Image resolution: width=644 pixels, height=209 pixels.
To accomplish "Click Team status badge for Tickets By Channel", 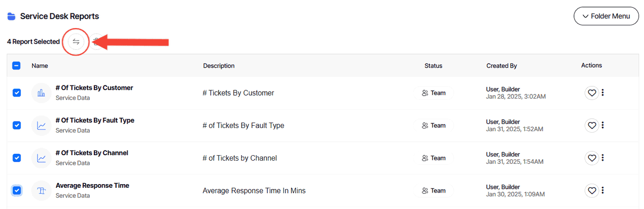I will [x=434, y=158].
